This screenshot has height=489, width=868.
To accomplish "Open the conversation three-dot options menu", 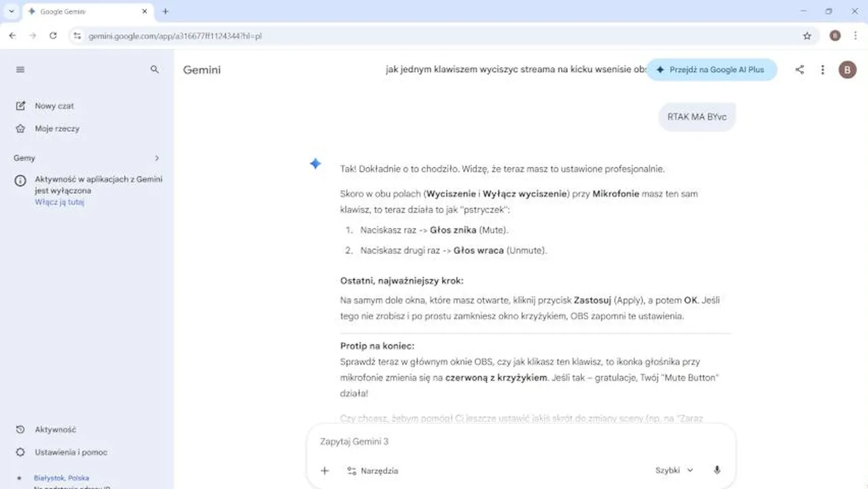I will tap(822, 69).
